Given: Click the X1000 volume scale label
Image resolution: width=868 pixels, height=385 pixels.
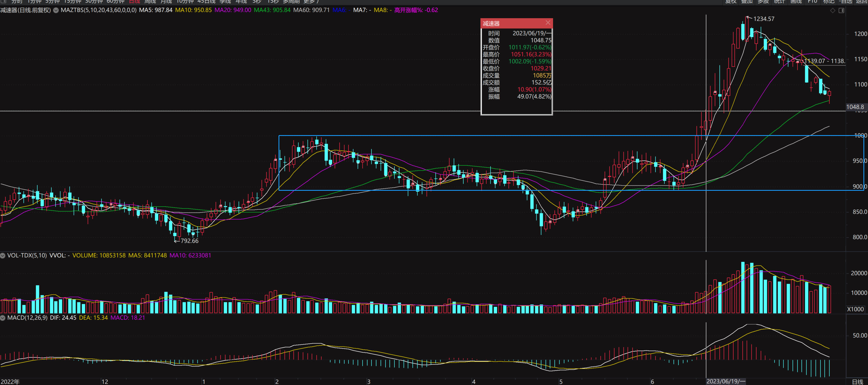Looking at the screenshot, I should point(855,309).
